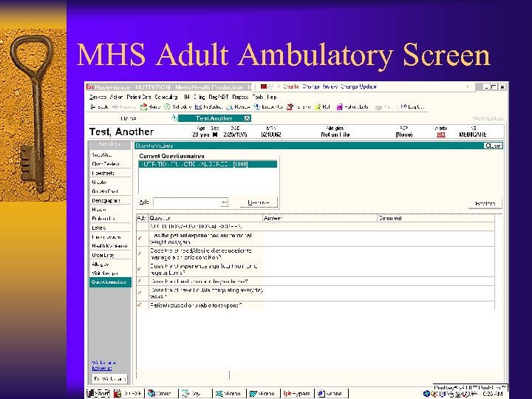
Task: Toggle red check on diet education question
Action: (x=140, y=253)
